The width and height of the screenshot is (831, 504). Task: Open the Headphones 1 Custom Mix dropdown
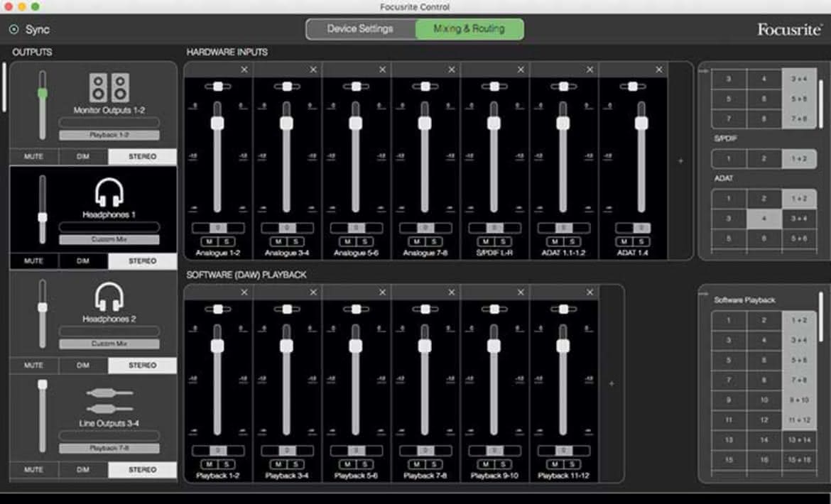pos(109,239)
